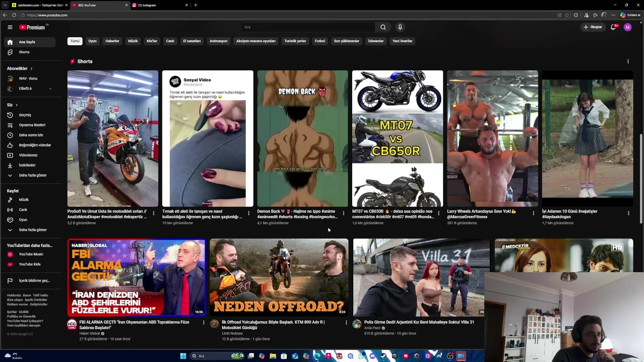Open Haber Global channel name link
644x362 pixels.
(90, 333)
